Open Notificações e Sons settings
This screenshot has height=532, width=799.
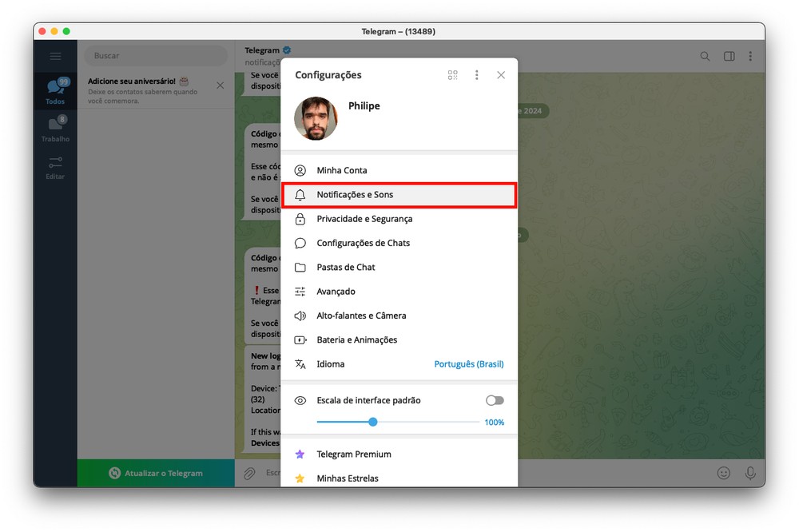point(399,195)
